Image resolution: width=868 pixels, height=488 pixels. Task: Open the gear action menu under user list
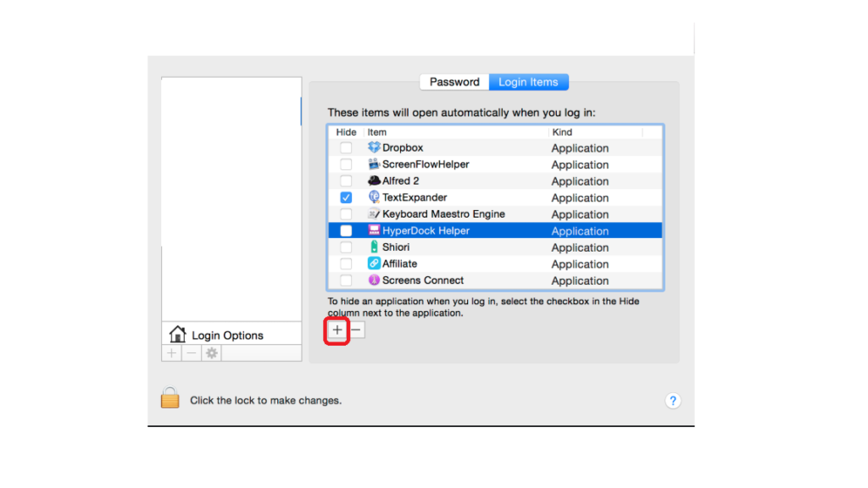click(x=212, y=353)
